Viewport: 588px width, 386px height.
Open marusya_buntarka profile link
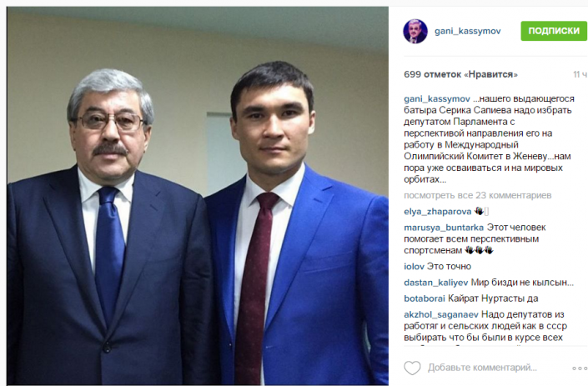click(444, 228)
